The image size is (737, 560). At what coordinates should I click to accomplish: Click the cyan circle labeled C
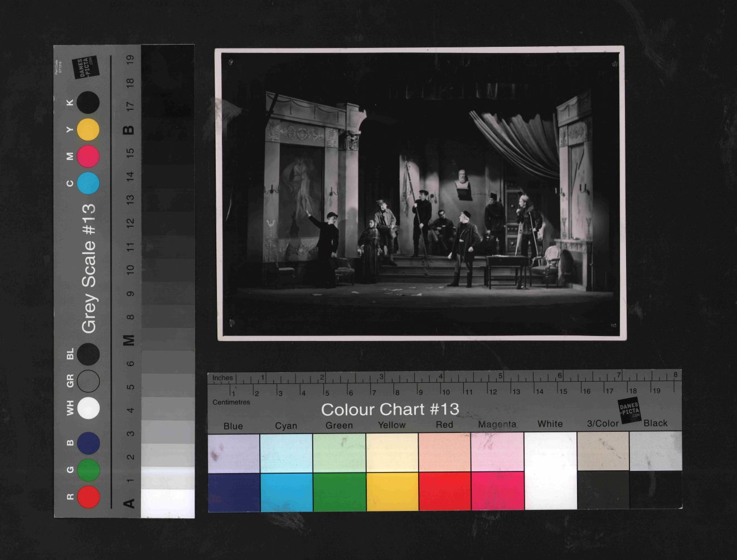[88, 183]
